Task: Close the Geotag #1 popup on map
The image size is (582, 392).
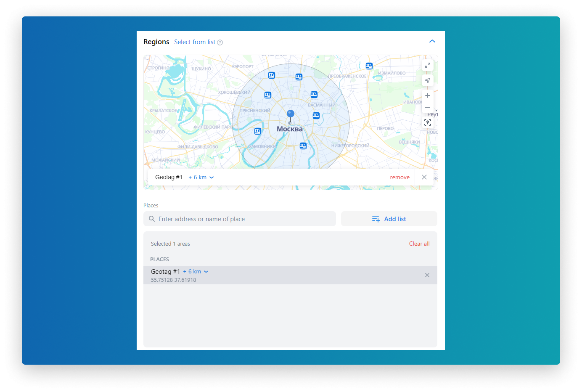Action: 424,177
